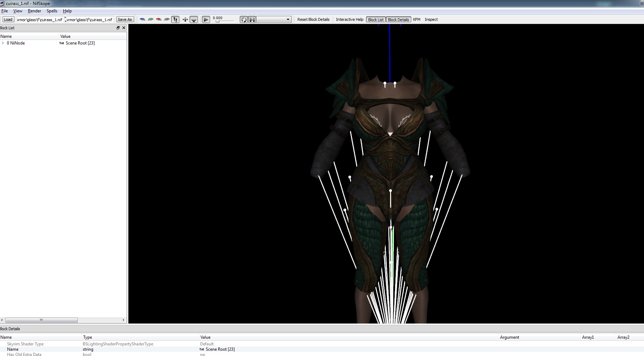The image size is (644, 356).
Task: Open the Render menu
Action: click(x=34, y=11)
